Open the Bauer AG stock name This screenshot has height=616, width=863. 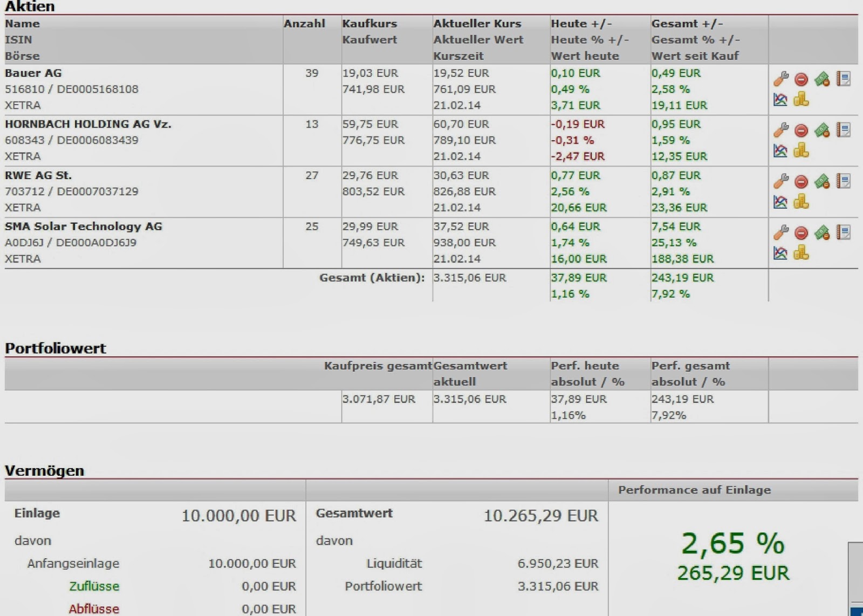[x=33, y=73]
